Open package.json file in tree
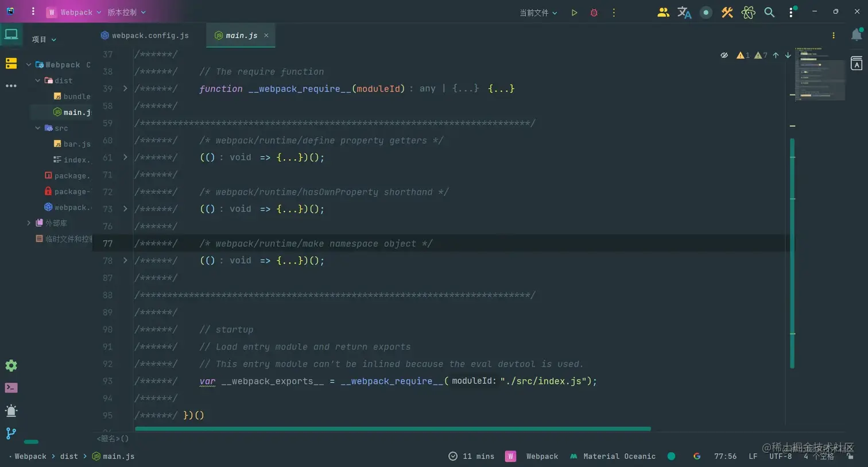The image size is (868, 467). point(68,176)
